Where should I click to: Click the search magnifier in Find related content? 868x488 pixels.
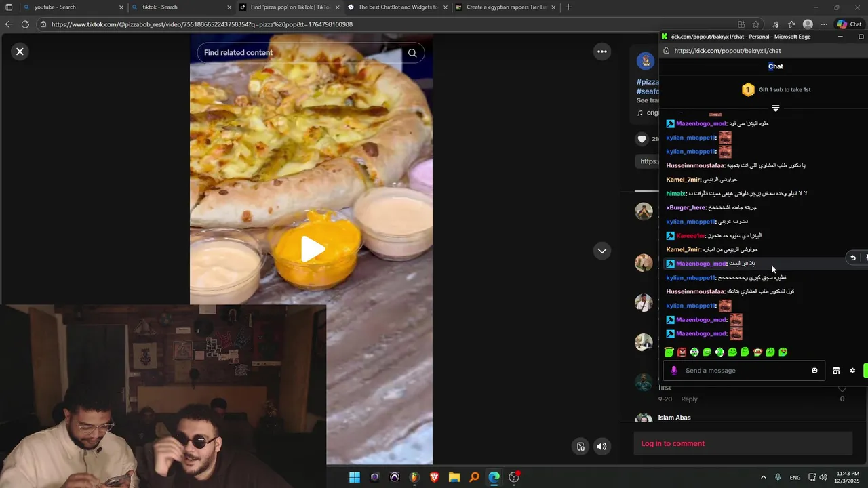tap(412, 53)
